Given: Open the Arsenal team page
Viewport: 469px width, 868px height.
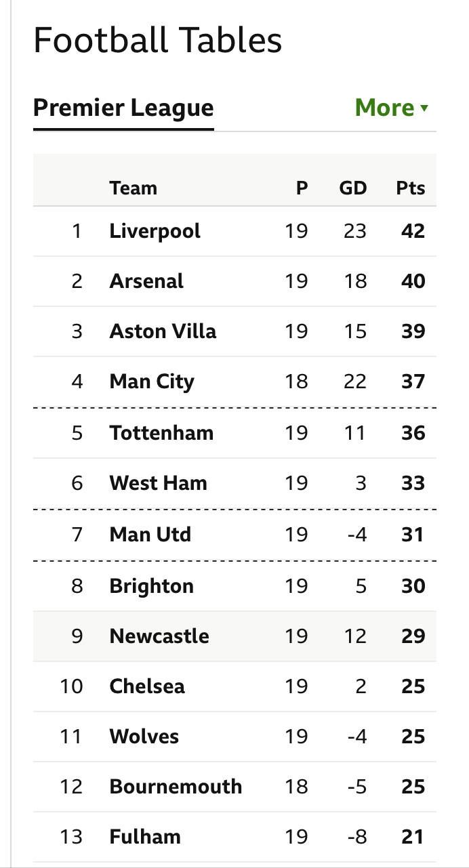Looking at the screenshot, I should (x=146, y=281).
